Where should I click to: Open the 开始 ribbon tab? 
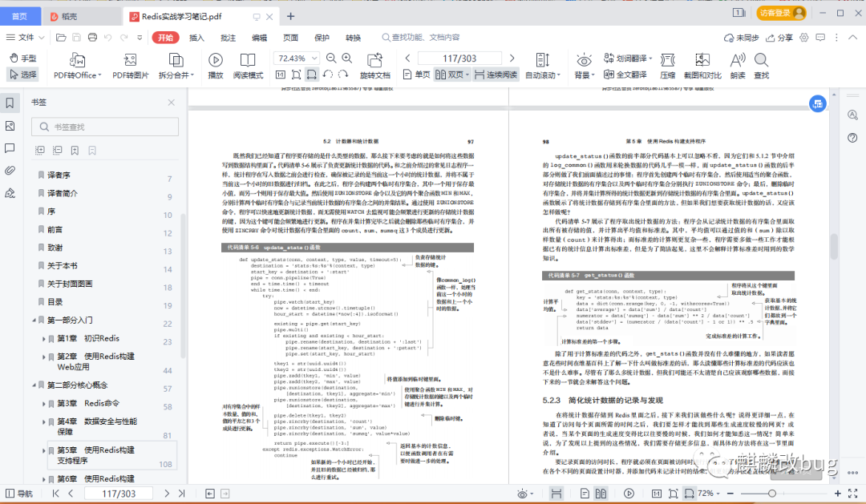pos(166,38)
